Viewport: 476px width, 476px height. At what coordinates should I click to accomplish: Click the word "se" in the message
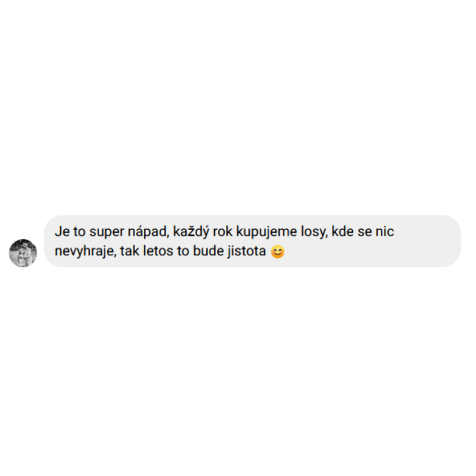(x=364, y=233)
